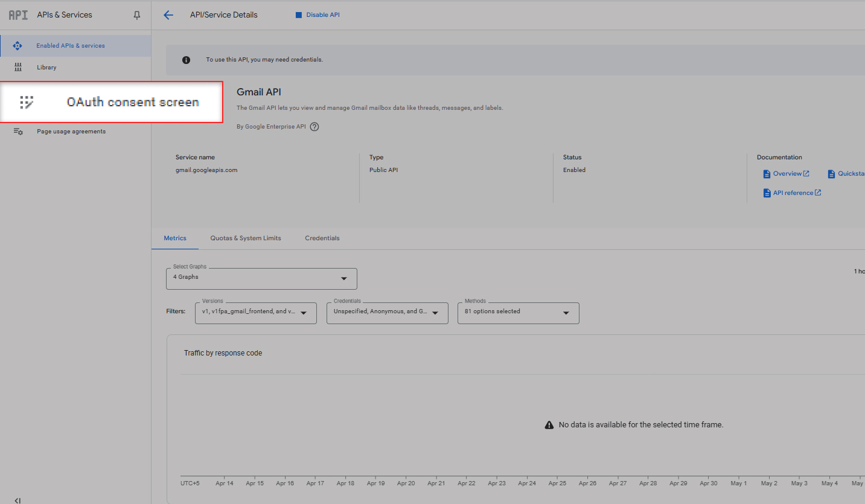
Task: Open the Credentials filter dropdown
Action: [x=387, y=313]
